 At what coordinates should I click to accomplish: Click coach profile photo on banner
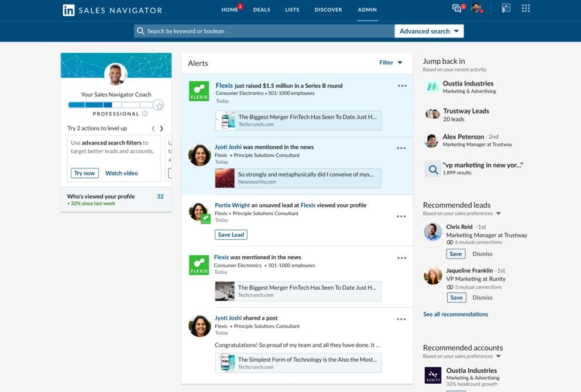pos(116,74)
